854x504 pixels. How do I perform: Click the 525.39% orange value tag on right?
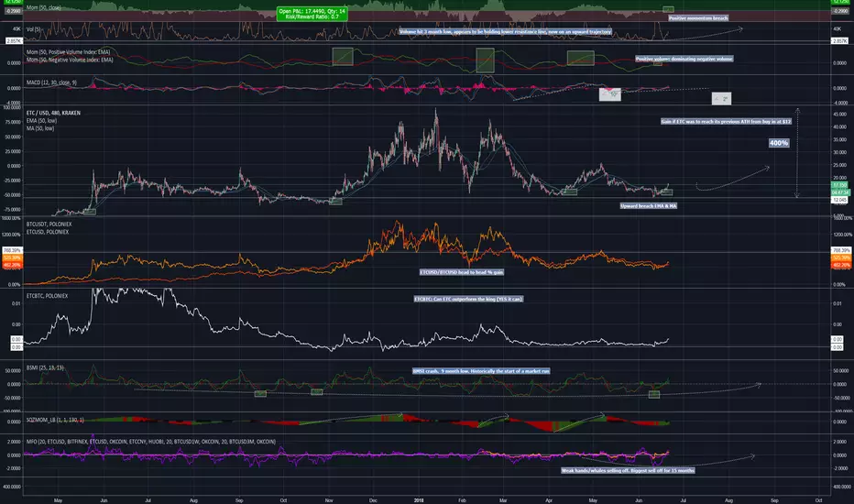coord(841,257)
